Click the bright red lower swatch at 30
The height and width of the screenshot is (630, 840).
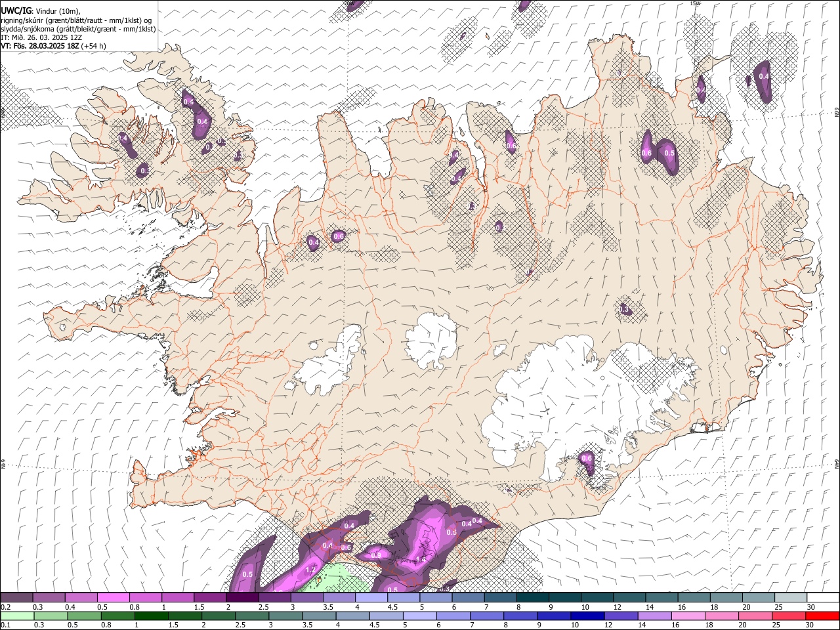point(822,616)
